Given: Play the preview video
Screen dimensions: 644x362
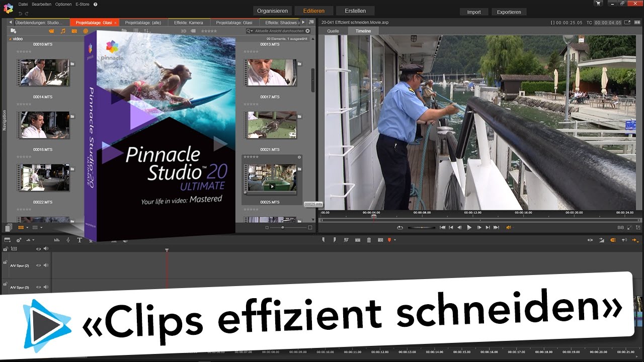Looking at the screenshot, I should pos(469,228).
